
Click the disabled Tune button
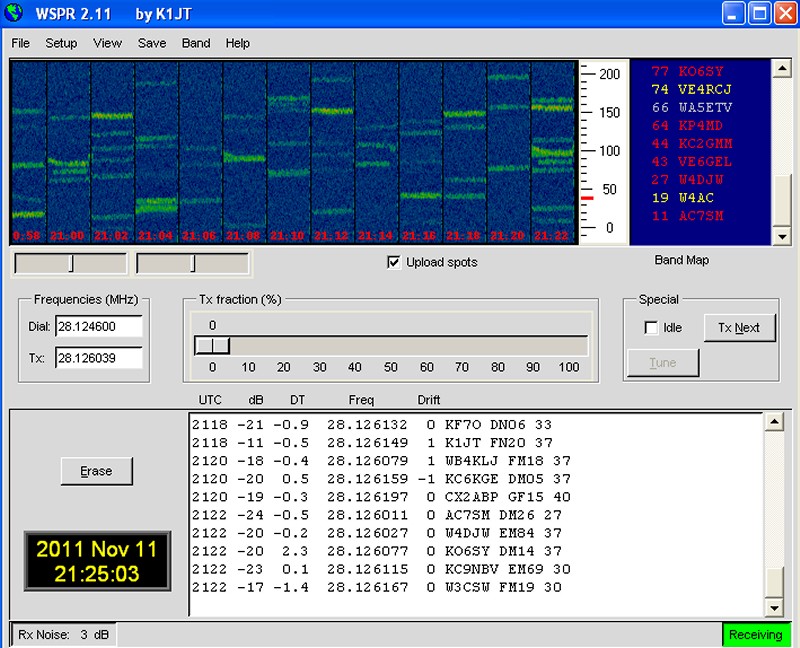(663, 362)
